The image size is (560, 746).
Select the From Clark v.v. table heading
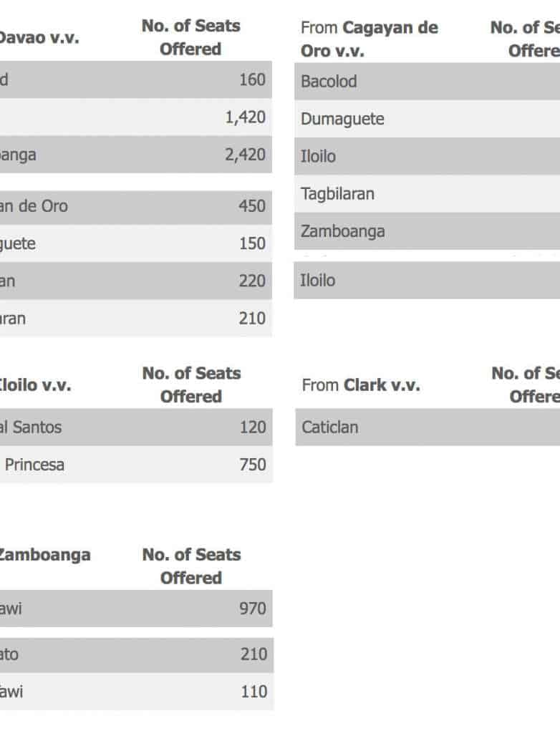pos(361,385)
